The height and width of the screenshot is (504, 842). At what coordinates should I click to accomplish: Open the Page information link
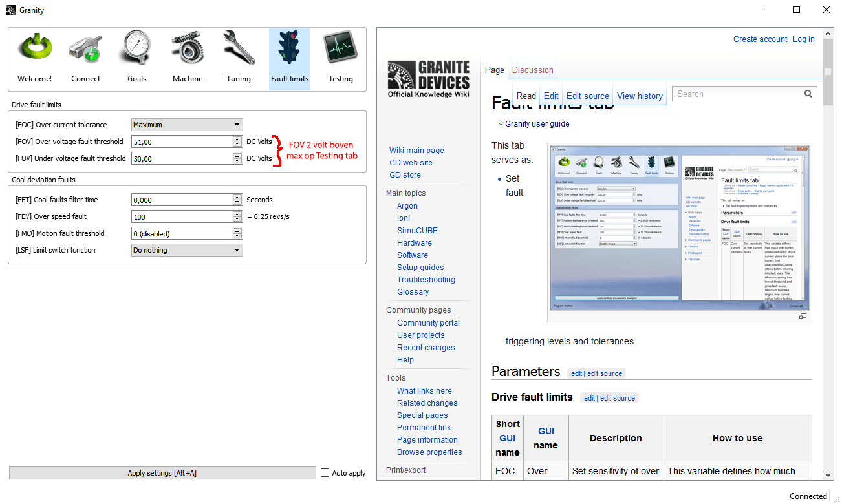pyautogui.click(x=427, y=440)
